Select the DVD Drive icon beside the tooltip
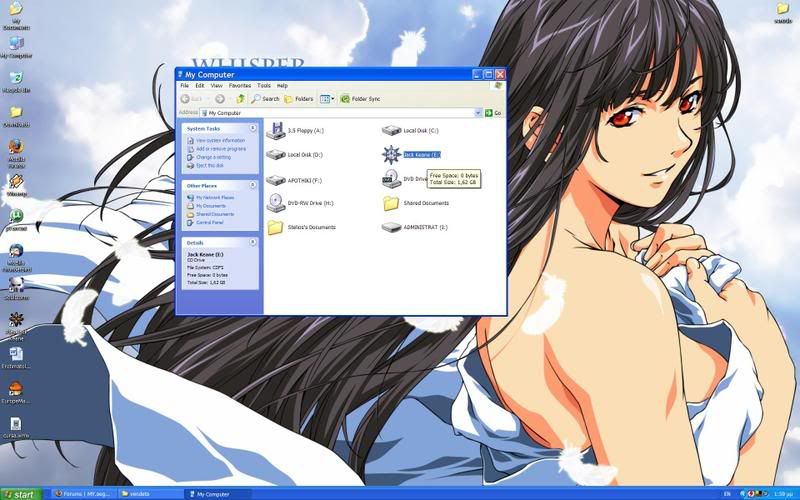800x500 pixels. 391,179
